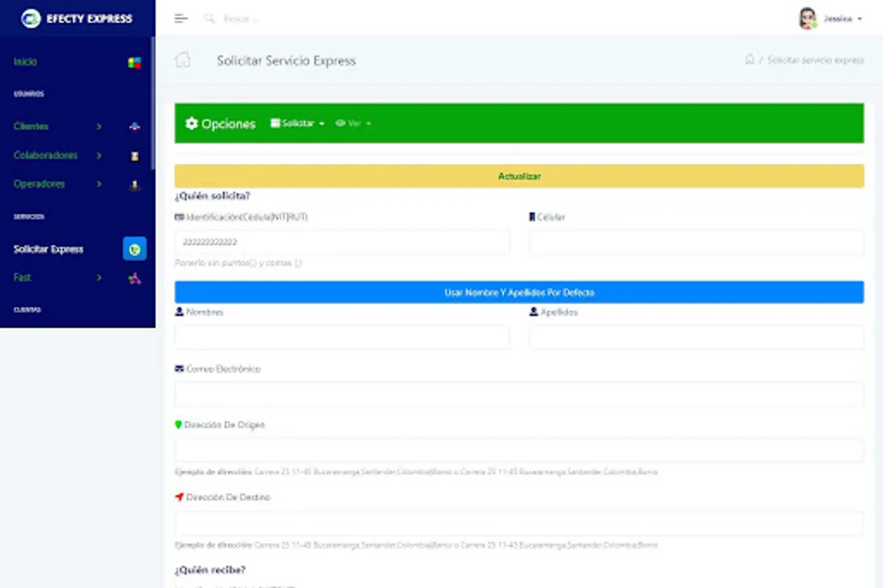Click the phone icon by Celular
This screenshot has width=883, height=588.
pyautogui.click(x=532, y=217)
